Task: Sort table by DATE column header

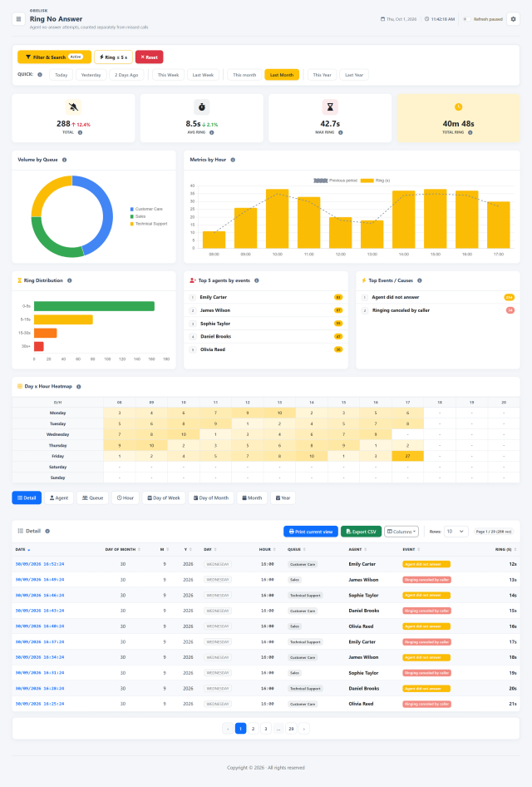Action: (x=22, y=550)
